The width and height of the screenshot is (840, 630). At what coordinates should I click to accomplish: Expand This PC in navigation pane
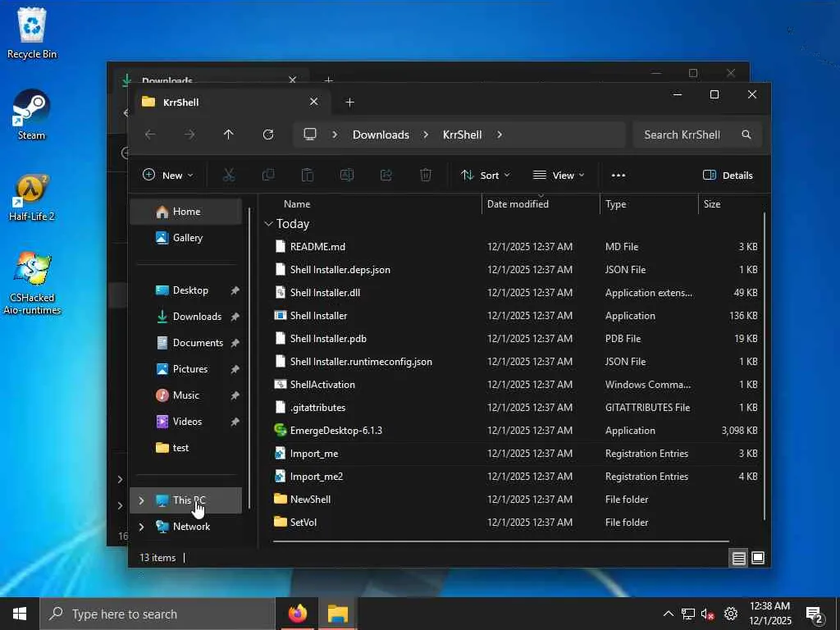pyautogui.click(x=141, y=500)
